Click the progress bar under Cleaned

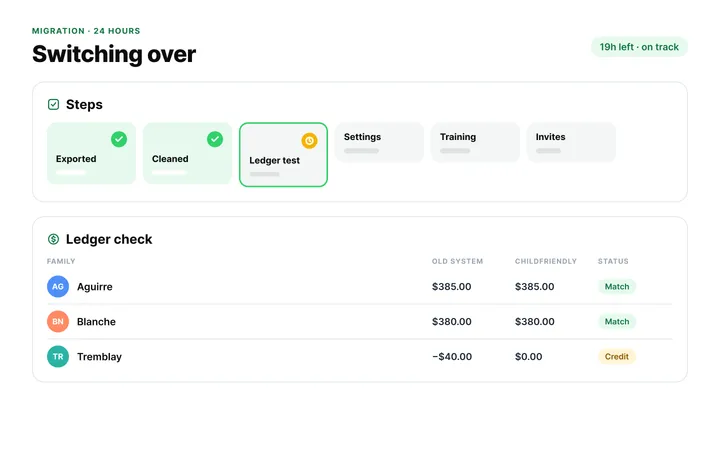169,173
